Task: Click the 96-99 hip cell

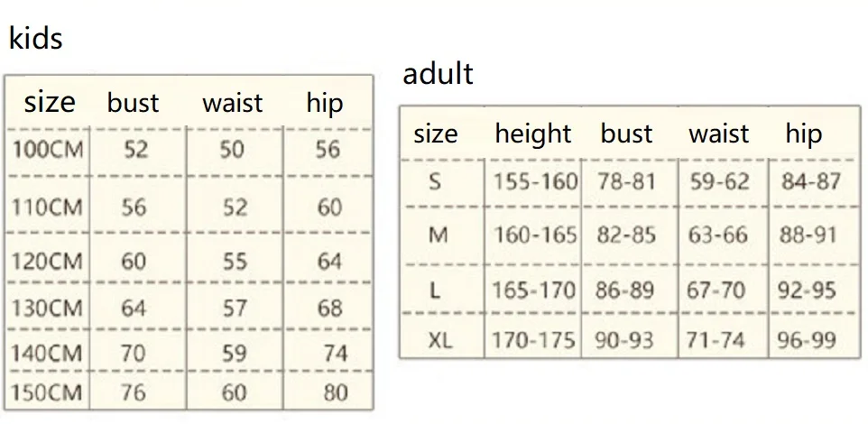Action: pos(807,340)
